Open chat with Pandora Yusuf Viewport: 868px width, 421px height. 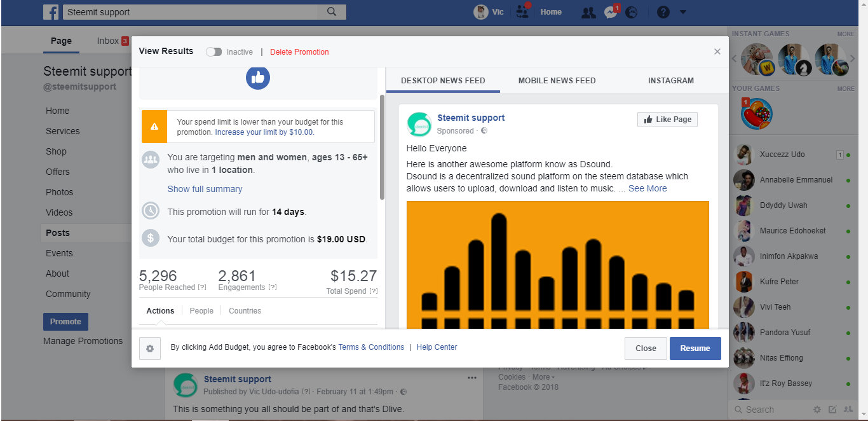pyautogui.click(x=792, y=332)
